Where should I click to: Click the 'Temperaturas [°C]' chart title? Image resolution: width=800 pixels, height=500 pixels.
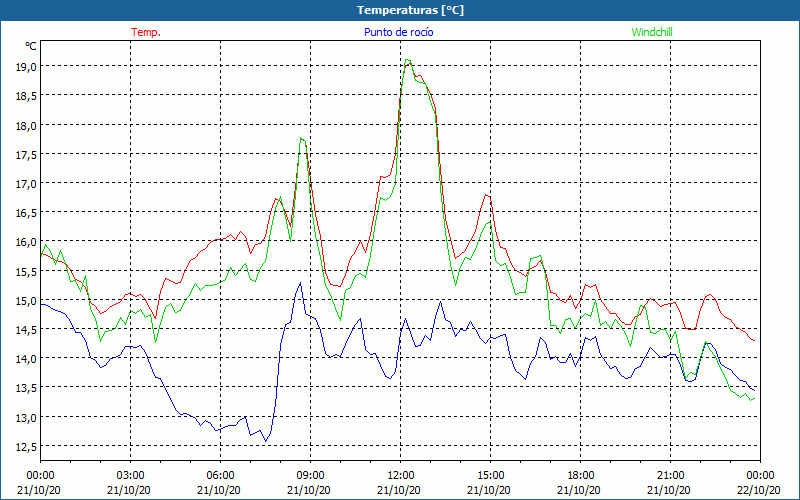410,10
